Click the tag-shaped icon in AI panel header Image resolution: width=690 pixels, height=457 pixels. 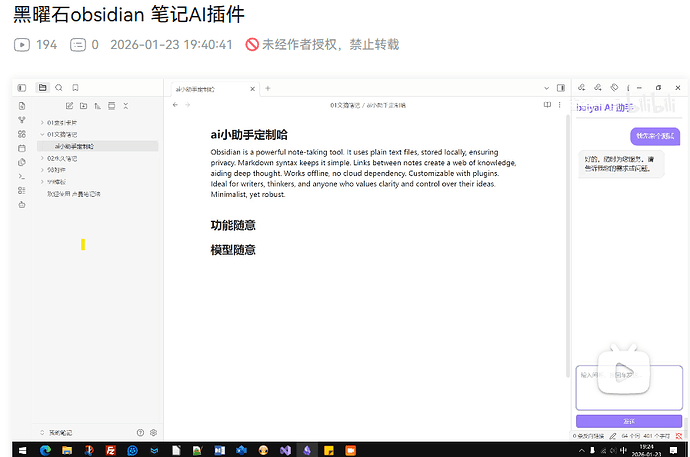coord(614,88)
